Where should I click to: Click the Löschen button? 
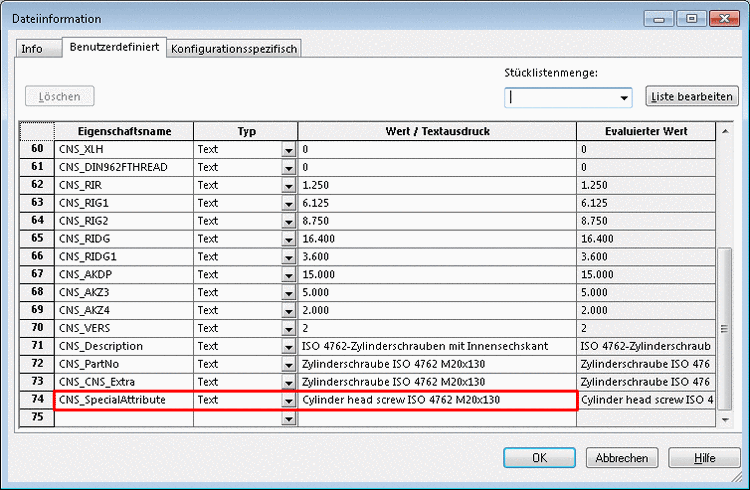pyautogui.click(x=60, y=96)
